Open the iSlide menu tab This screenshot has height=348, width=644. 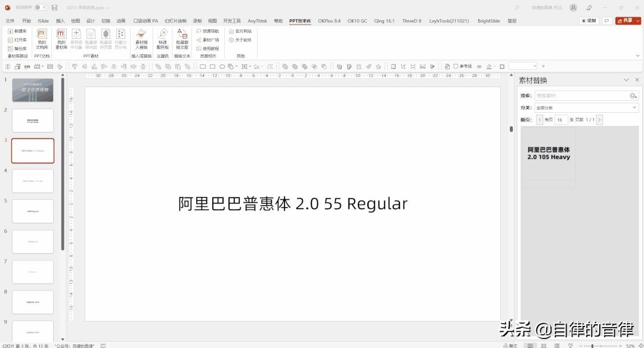pos(43,20)
